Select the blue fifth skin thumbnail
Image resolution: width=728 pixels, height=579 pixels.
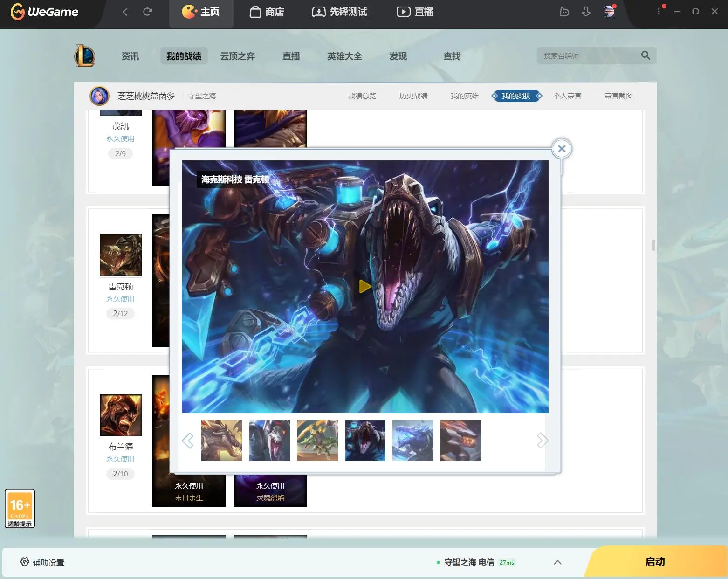[413, 441]
